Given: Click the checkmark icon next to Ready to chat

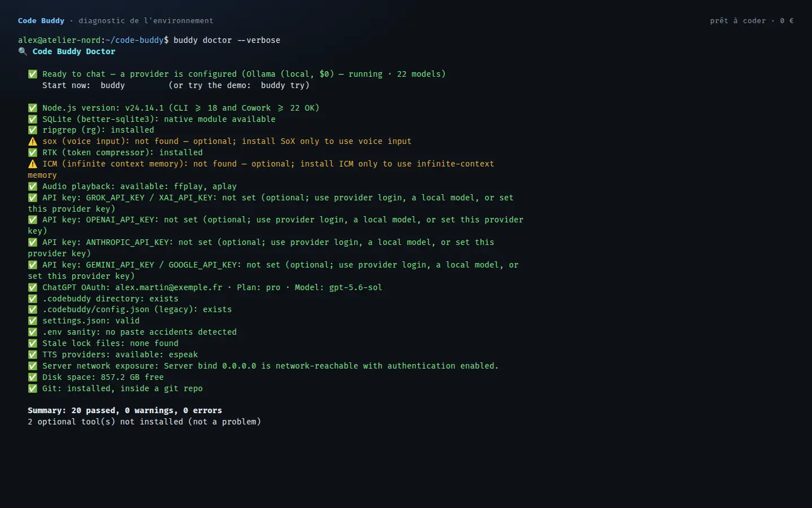Looking at the screenshot, I should pyautogui.click(x=33, y=74).
